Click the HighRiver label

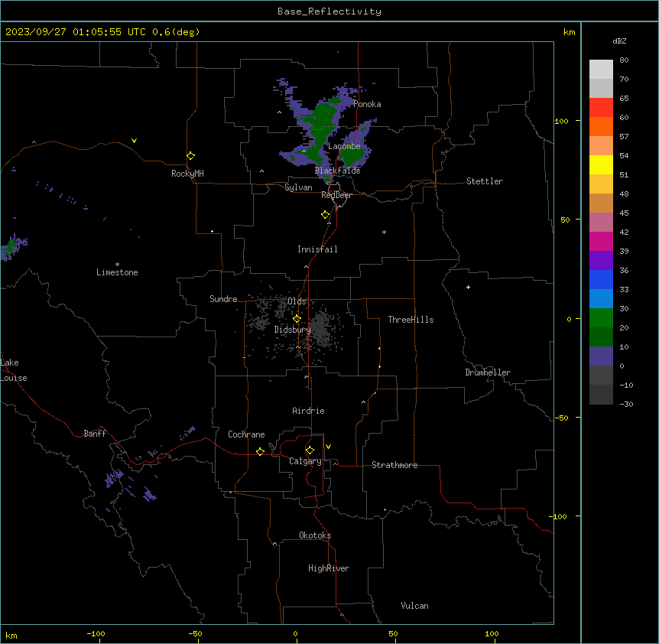click(329, 568)
